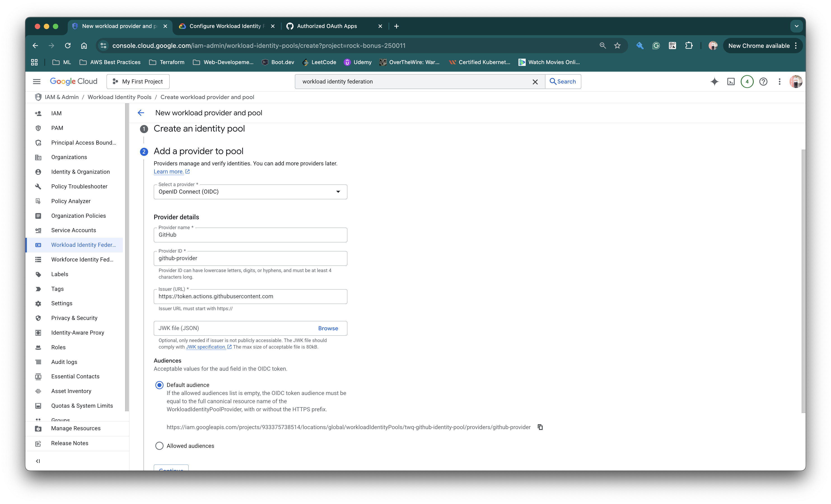This screenshot has height=504, width=831.
Task: Open Chrome extensions puzzle icon
Action: point(689,46)
